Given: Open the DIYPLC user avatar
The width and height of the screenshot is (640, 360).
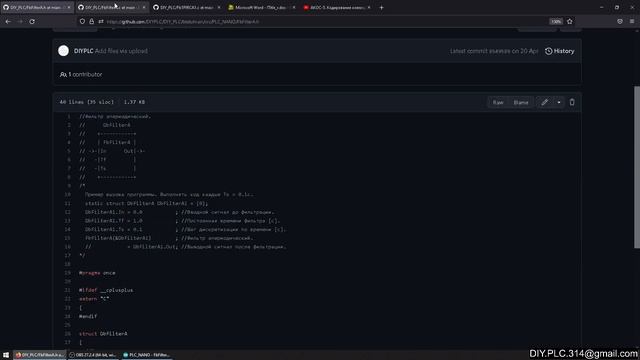Looking at the screenshot, I should pos(63,51).
